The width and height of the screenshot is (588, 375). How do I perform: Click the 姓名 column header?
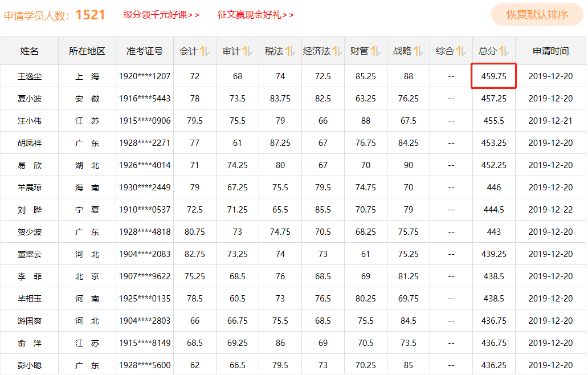30,50
